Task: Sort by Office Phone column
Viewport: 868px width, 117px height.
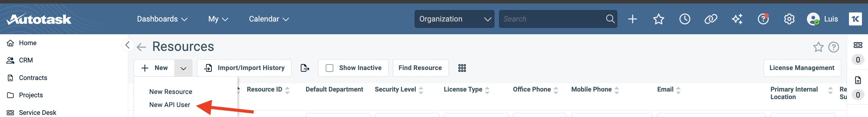Action: click(535, 90)
